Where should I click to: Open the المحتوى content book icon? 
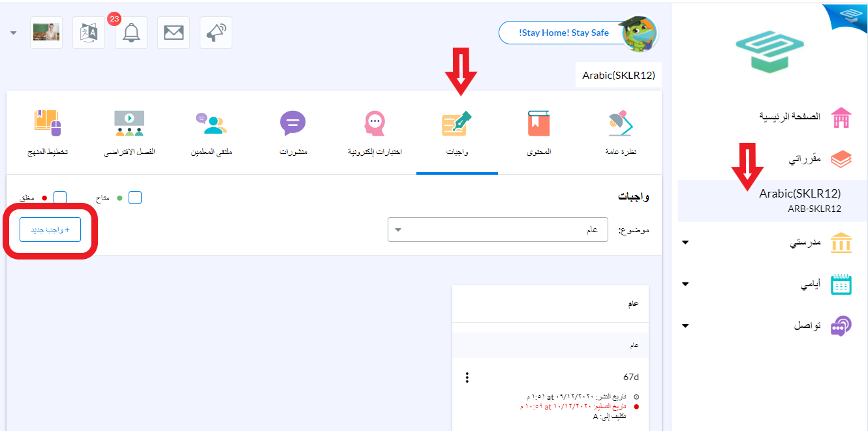(x=539, y=123)
